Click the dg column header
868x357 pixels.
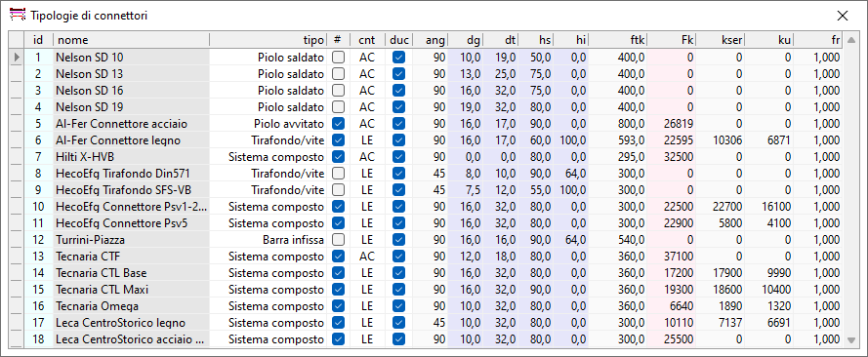(x=466, y=40)
